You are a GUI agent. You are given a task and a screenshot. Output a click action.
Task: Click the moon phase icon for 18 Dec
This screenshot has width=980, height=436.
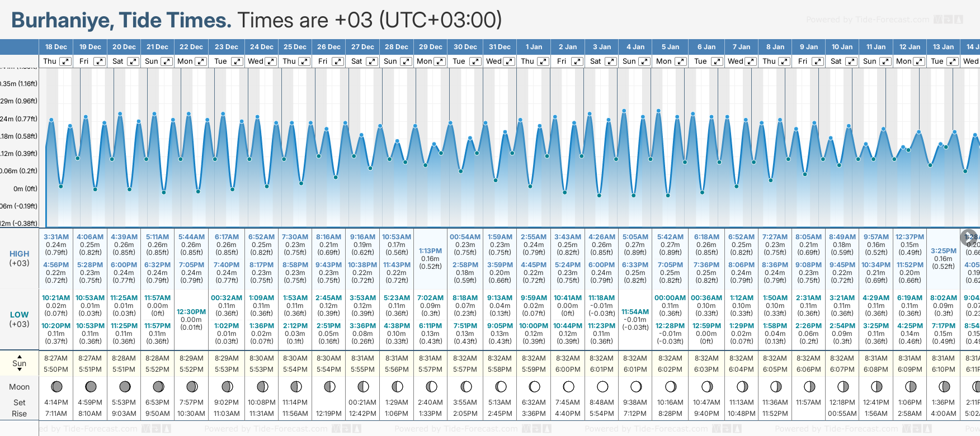pyautogui.click(x=56, y=386)
